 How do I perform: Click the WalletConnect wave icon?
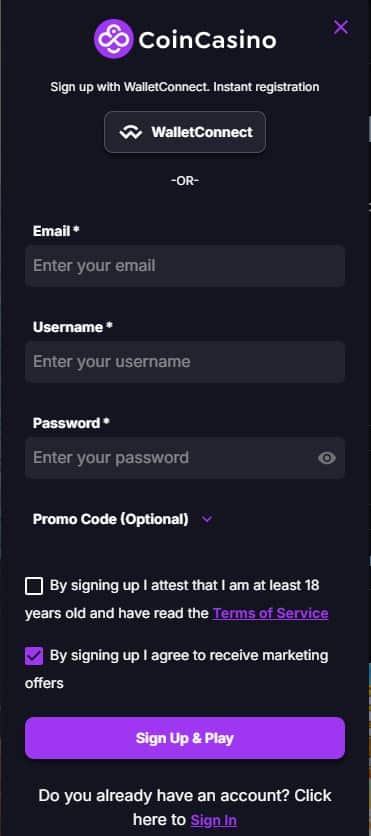(131, 133)
